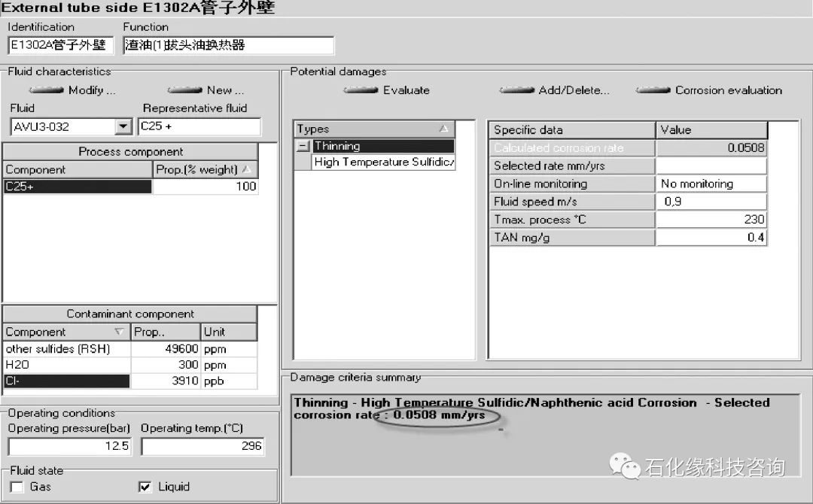Click the Operating temp input field
This screenshot has height=504, width=813.
click(x=202, y=446)
